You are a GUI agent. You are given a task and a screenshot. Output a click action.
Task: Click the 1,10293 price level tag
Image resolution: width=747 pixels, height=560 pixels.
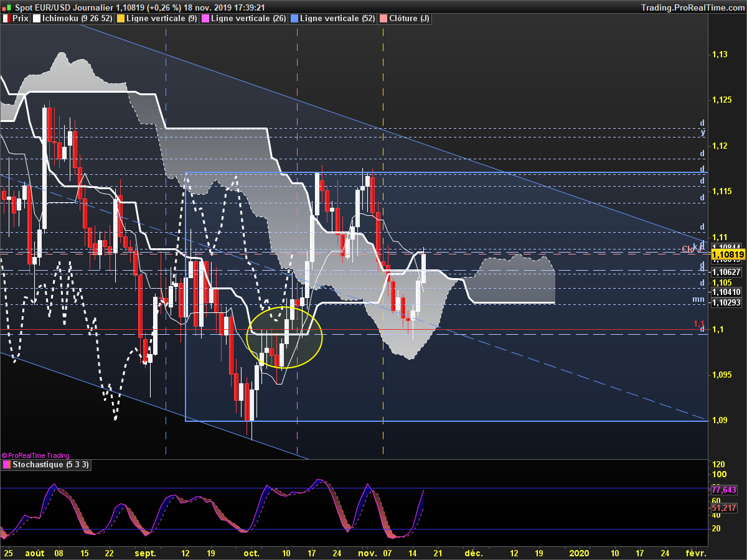point(726,302)
